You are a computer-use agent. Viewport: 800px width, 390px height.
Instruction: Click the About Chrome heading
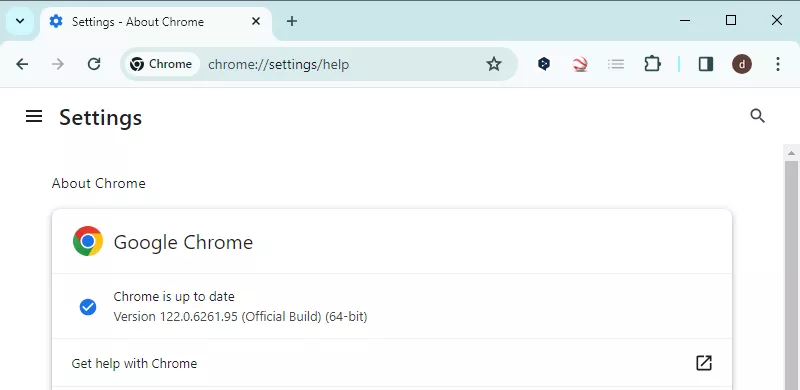pos(98,183)
